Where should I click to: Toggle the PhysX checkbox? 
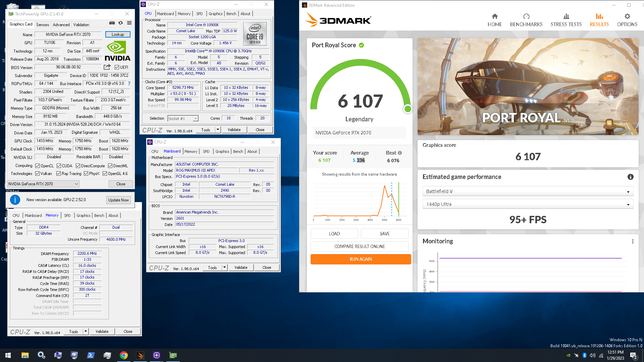point(86,174)
